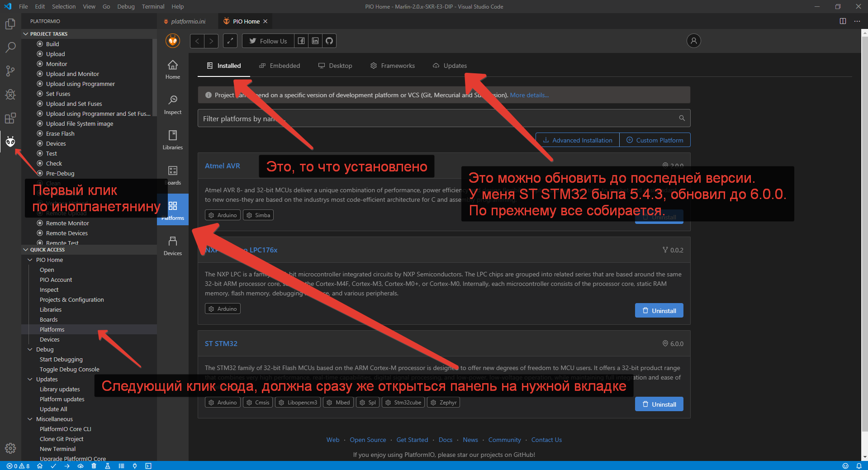Run the Upload and Monitor task

72,74
